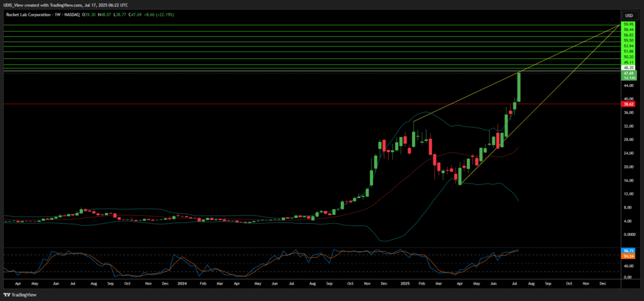This screenshot has width=644, height=301.
Task: Select the 56.83 price level label
Action: click(628, 35)
